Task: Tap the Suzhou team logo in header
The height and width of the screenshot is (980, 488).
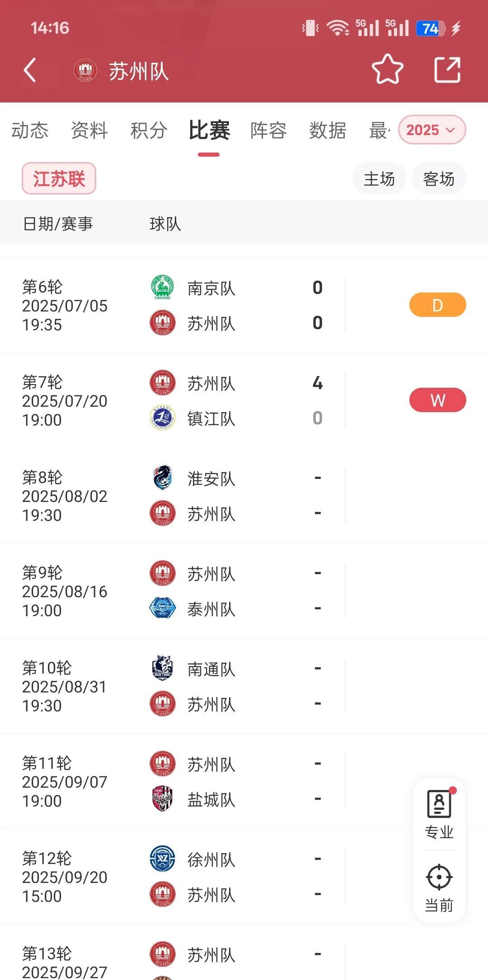Action: [85, 71]
